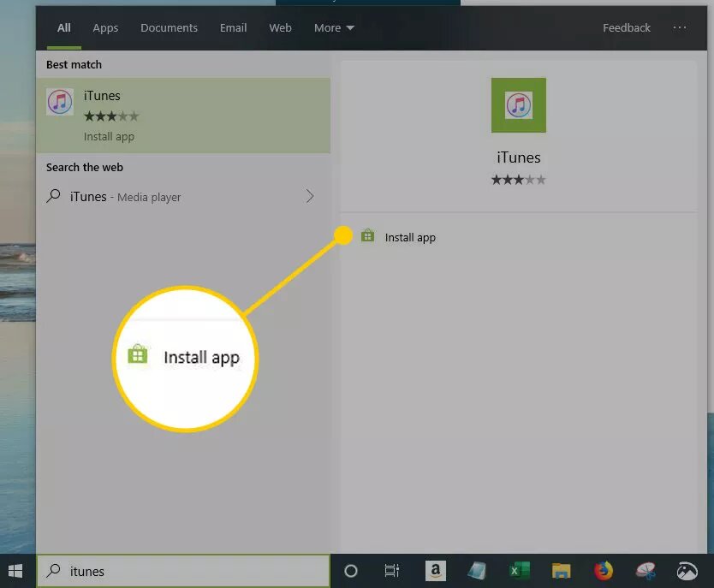714x588 pixels.
Task: Click the iTunes icon in the preview pane
Action: [518, 104]
